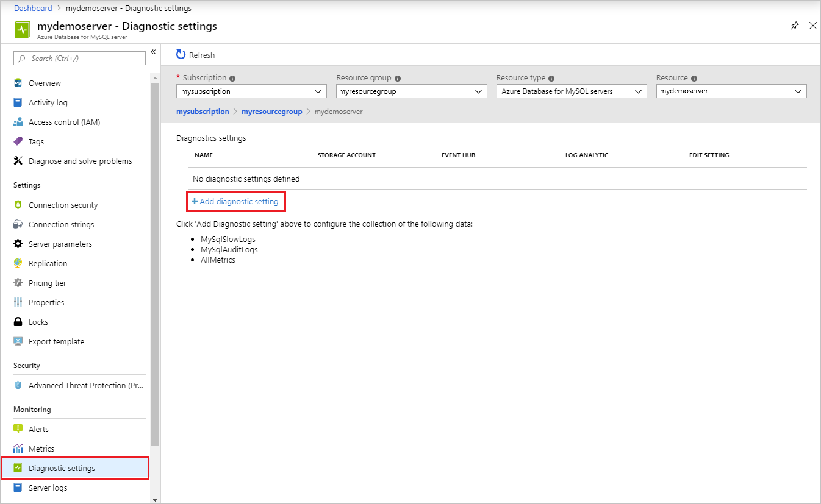This screenshot has width=821, height=504.
Task: Click the MySqlSlowLogs list item
Action: (x=228, y=240)
